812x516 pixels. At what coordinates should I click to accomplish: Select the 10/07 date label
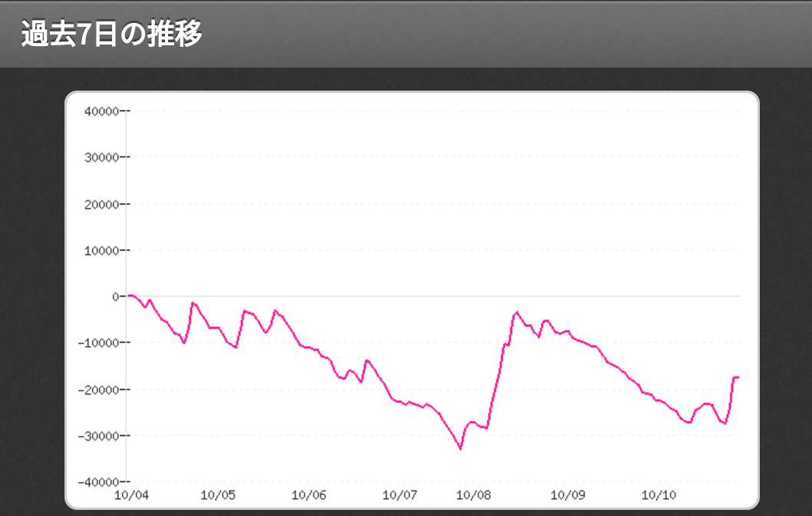tap(400, 495)
